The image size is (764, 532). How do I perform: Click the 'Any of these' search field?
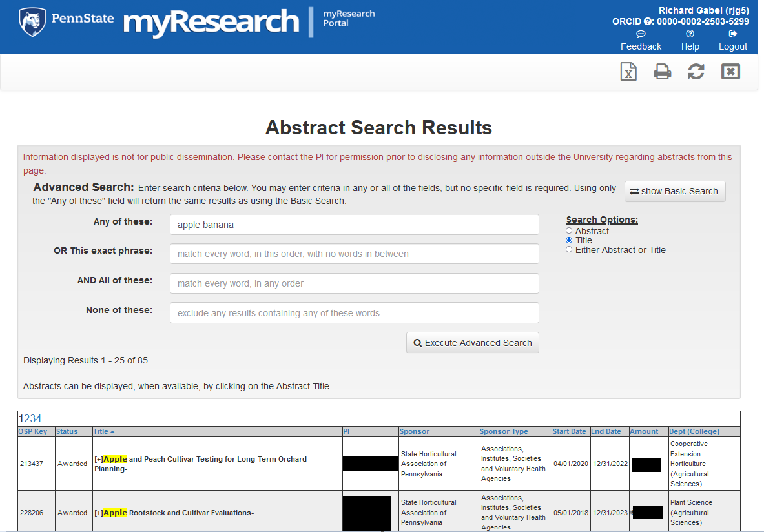coord(354,225)
